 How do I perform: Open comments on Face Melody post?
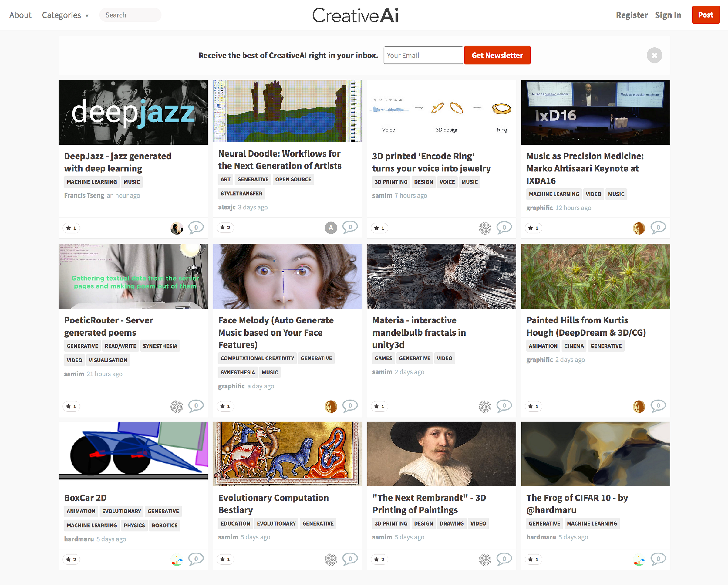350,406
